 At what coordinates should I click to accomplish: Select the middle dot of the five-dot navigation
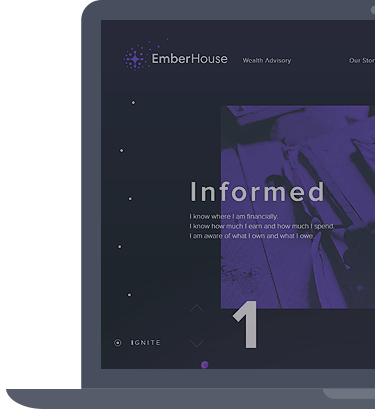click(x=130, y=199)
